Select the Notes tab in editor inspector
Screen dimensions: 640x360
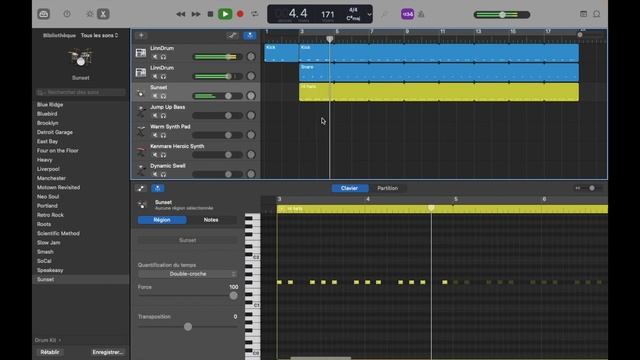point(211,220)
